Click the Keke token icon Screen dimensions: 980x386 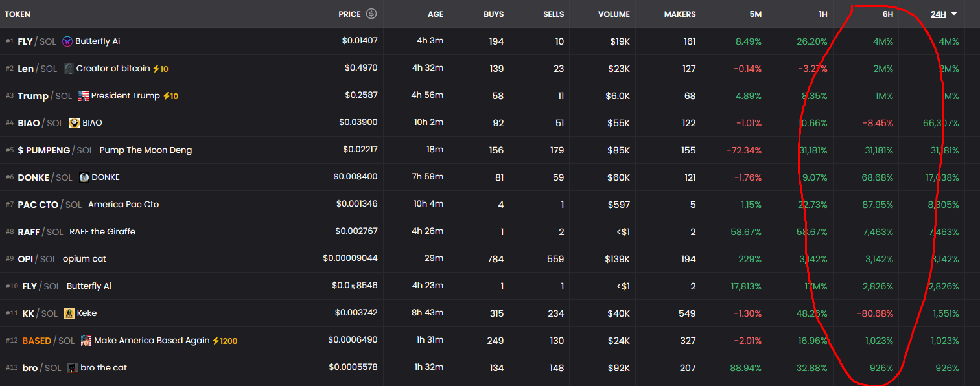pyautogui.click(x=69, y=313)
